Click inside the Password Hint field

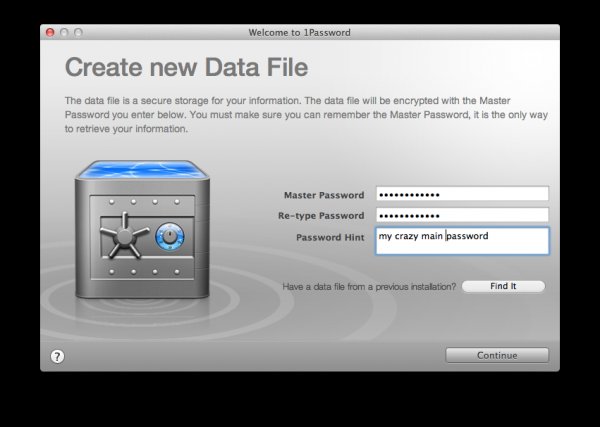pos(462,241)
